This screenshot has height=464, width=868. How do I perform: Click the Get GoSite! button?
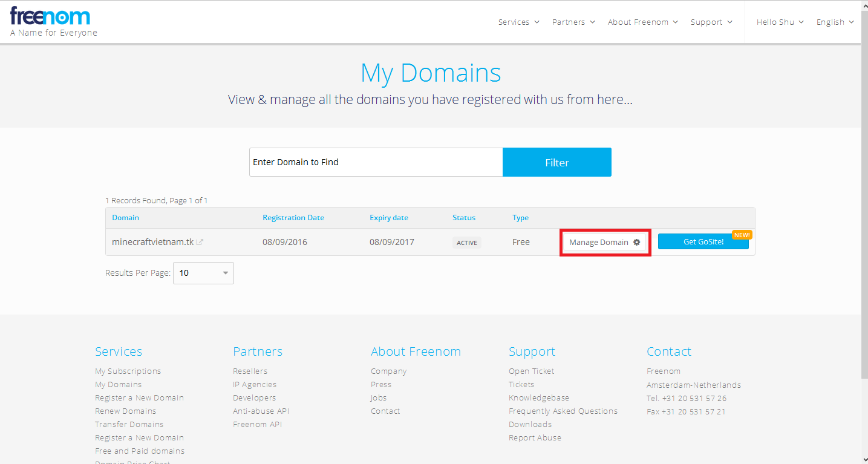pos(703,242)
